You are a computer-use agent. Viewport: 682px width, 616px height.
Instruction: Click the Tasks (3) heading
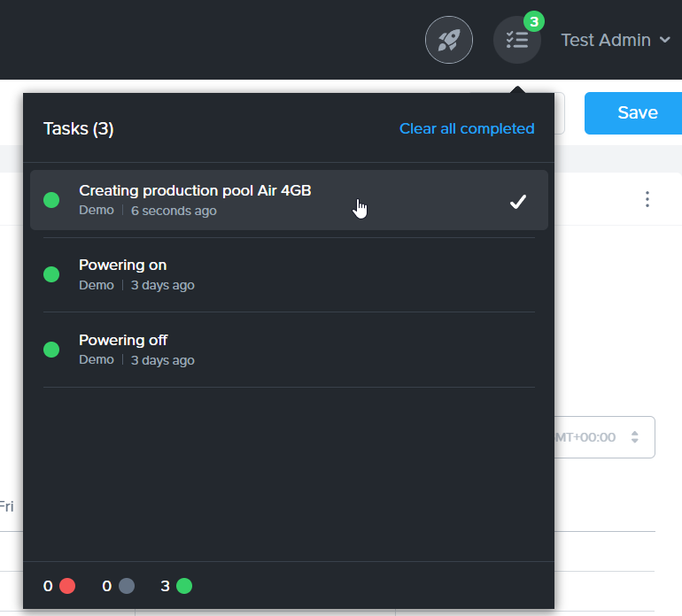click(x=78, y=128)
